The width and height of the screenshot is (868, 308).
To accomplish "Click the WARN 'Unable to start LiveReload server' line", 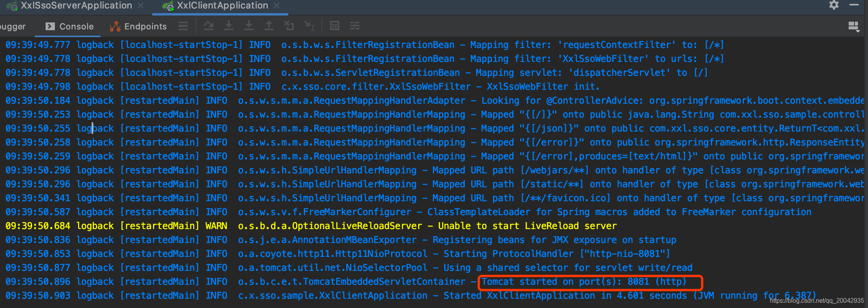I will [311, 226].
